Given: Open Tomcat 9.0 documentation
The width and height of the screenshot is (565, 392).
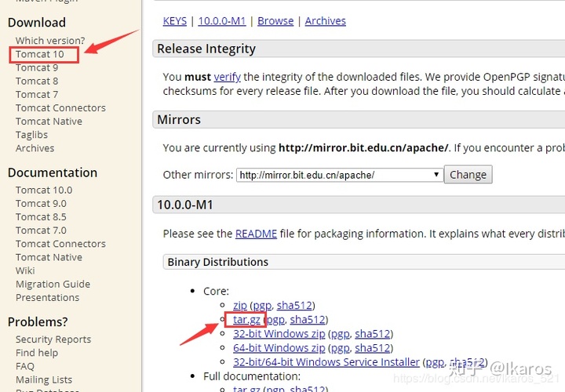Looking at the screenshot, I should [x=41, y=203].
